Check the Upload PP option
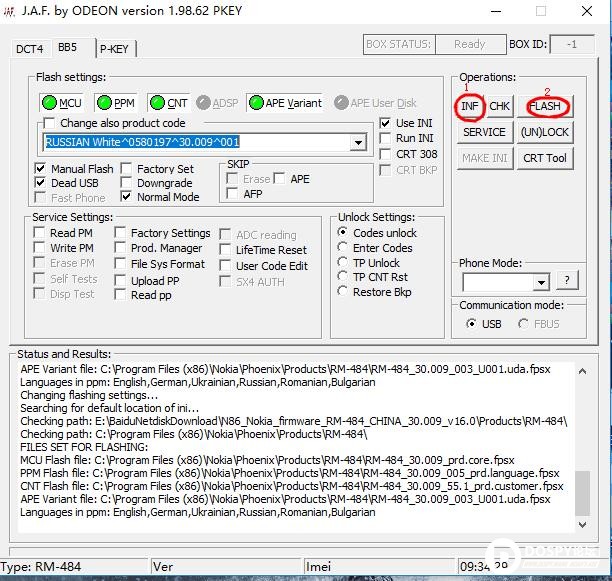 120,281
